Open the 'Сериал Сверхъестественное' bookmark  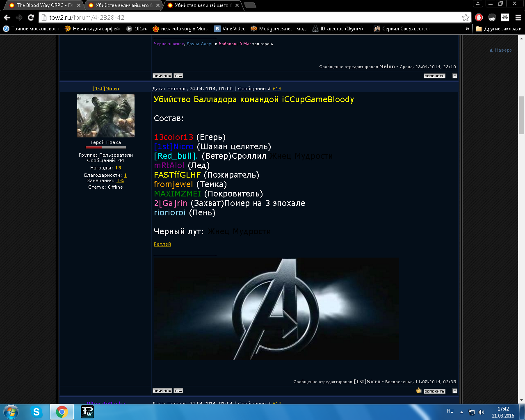tap(402, 29)
